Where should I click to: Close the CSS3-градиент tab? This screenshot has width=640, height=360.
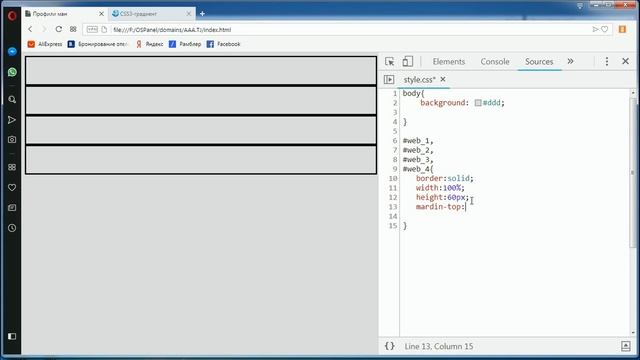click(x=189, y=14)
